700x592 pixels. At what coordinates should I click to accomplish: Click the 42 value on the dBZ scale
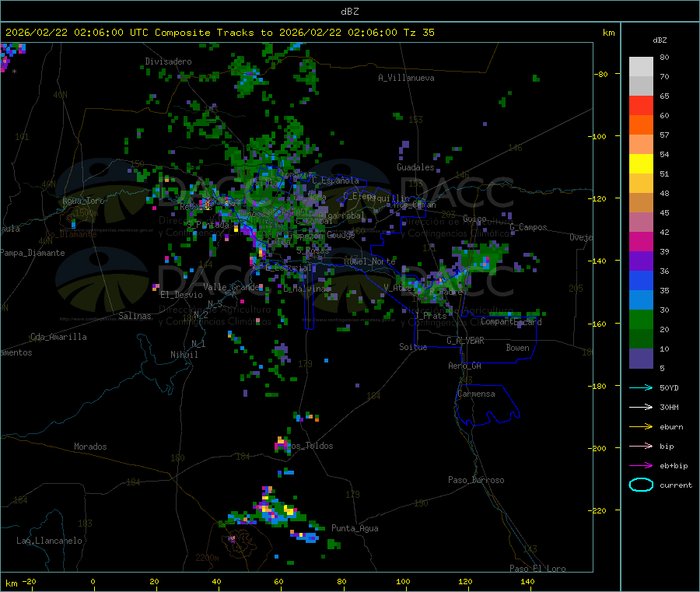point(664,232)
